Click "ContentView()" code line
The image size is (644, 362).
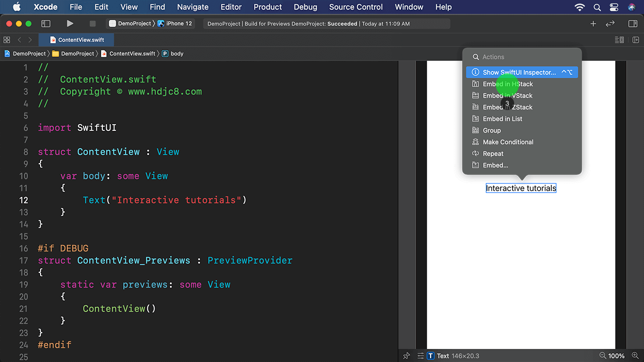coord(119,309)
